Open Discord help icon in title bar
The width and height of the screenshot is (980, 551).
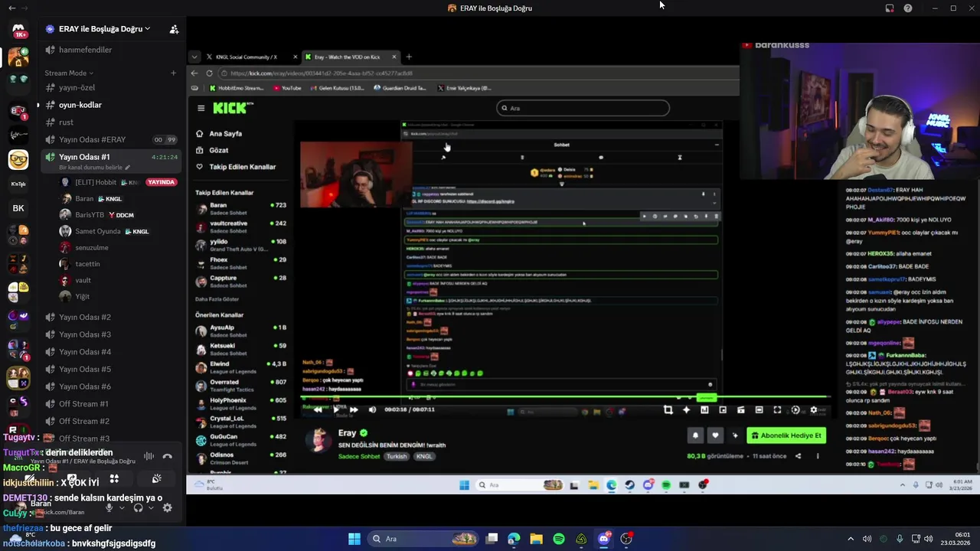coord(908,8)
